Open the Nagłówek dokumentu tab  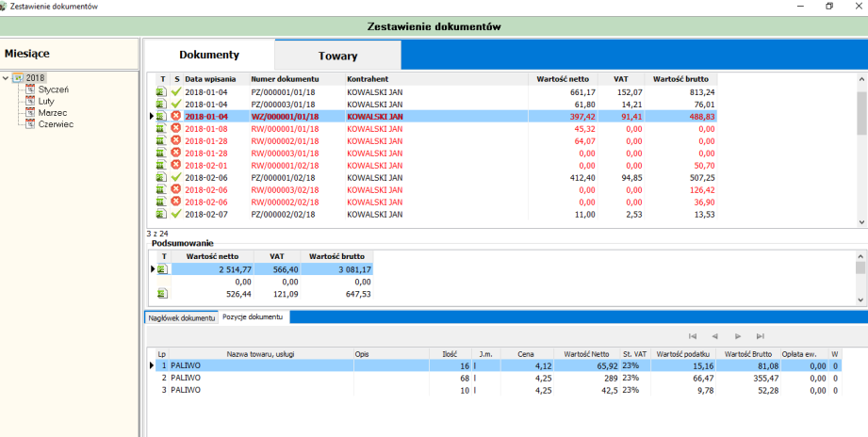(x=182, y=318)
